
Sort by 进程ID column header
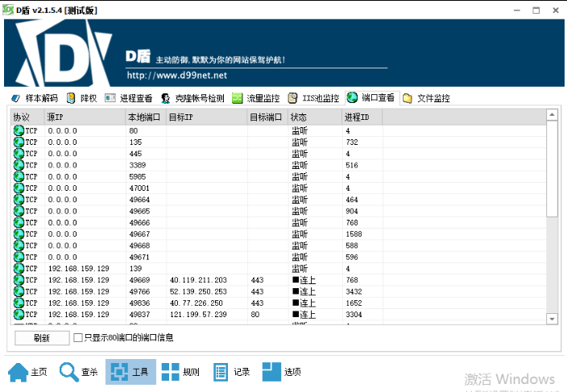(362, 117)
